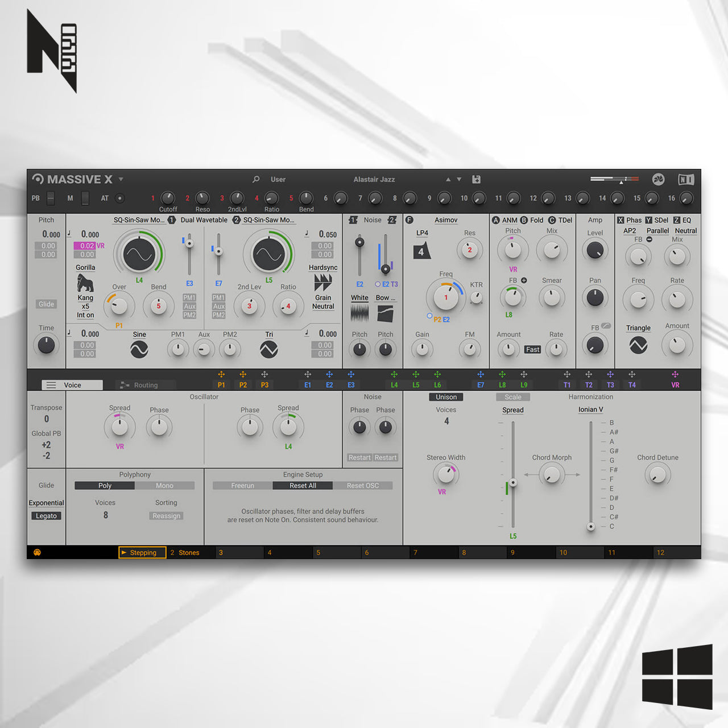Switch polyphony to Mono
This screenshot has height=728, width=728.
pos(164,485)
